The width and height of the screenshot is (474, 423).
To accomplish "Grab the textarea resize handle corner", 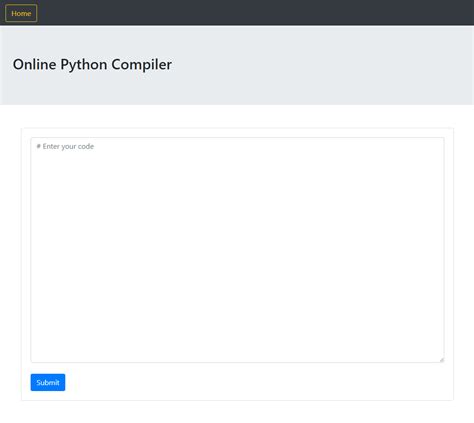I will click(x=442, y=360).
